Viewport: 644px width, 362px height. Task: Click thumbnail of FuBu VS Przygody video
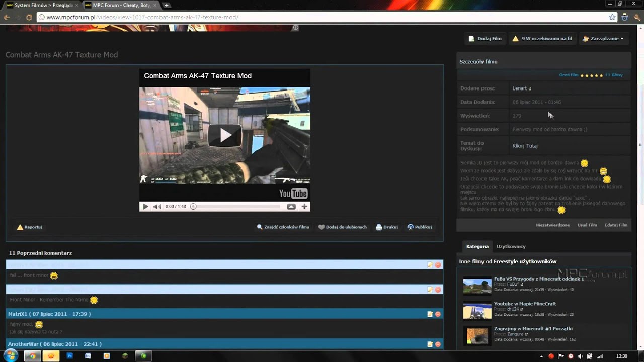click(477, 286)
